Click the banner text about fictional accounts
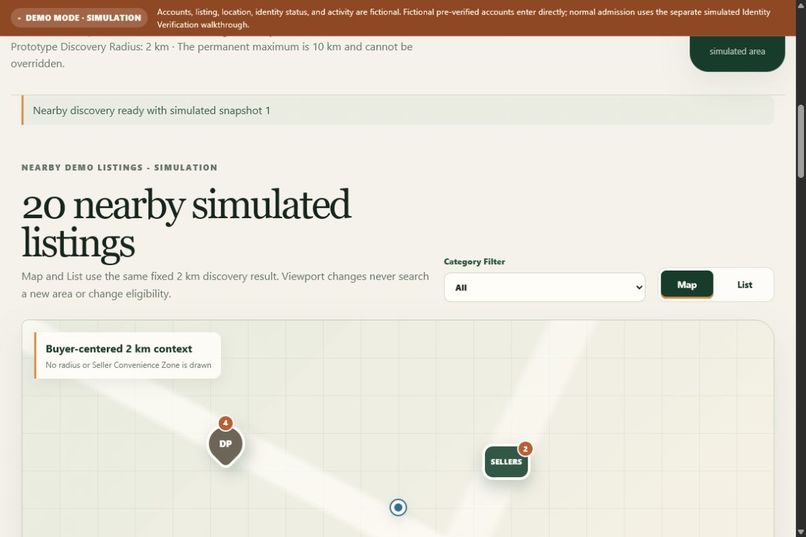Image resolution: width=806 pixels, height=537 pixels. coord(463,18)
